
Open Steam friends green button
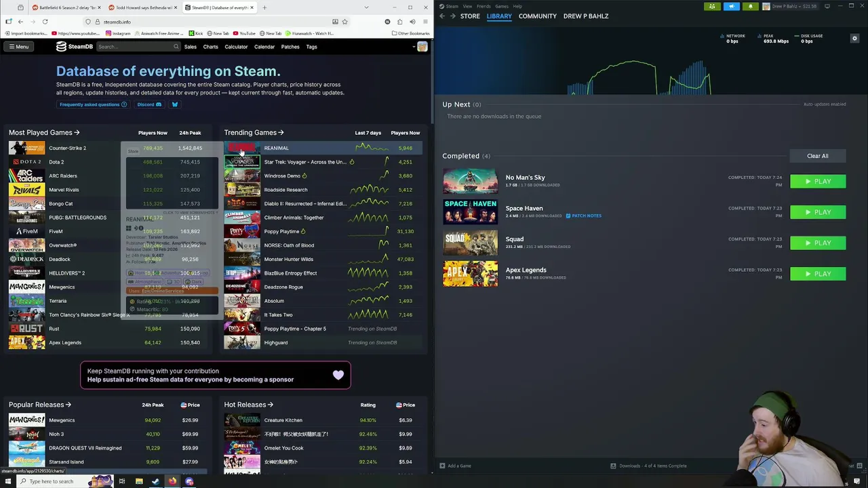pyautogui.click(x=712, y=7)
